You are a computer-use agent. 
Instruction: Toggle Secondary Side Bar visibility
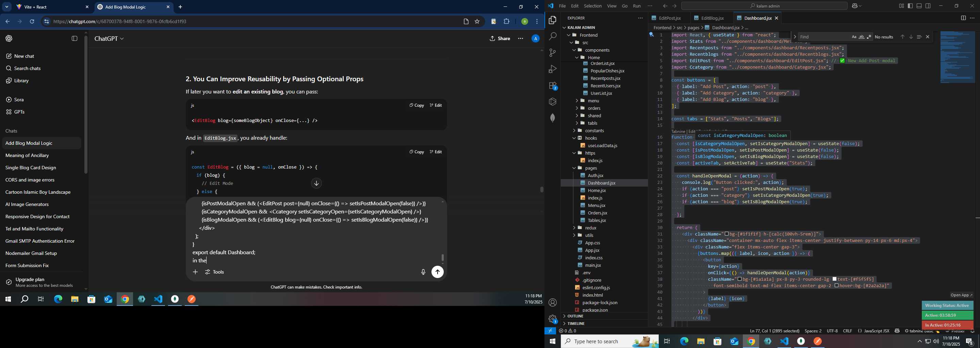[928, 6]
